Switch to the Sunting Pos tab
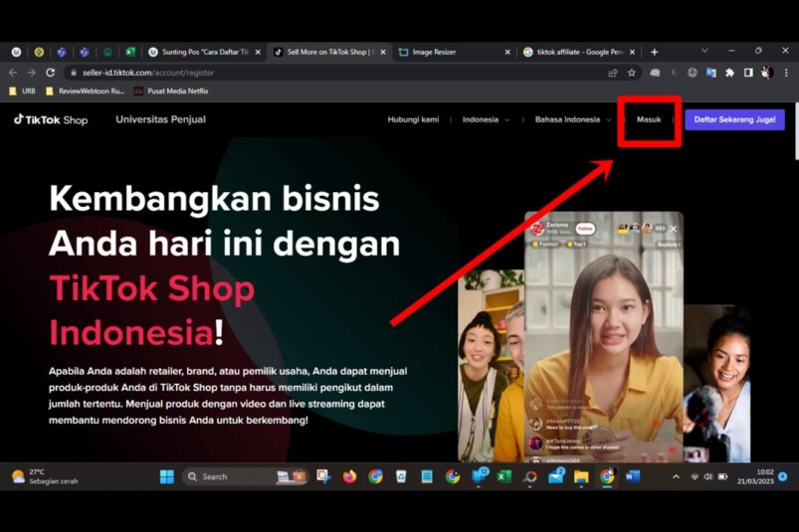 [x=204, y=52]
